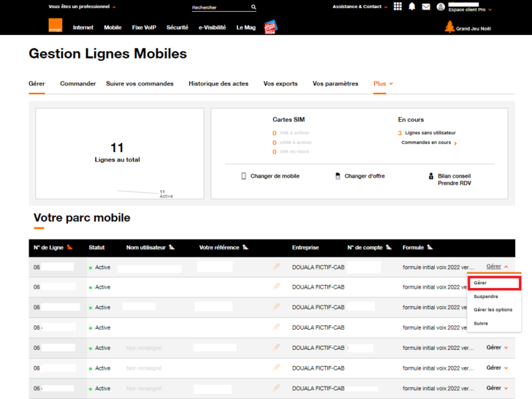Sort by Votre référence column
This screenshot has width=532, height=399.
(246, 248)
